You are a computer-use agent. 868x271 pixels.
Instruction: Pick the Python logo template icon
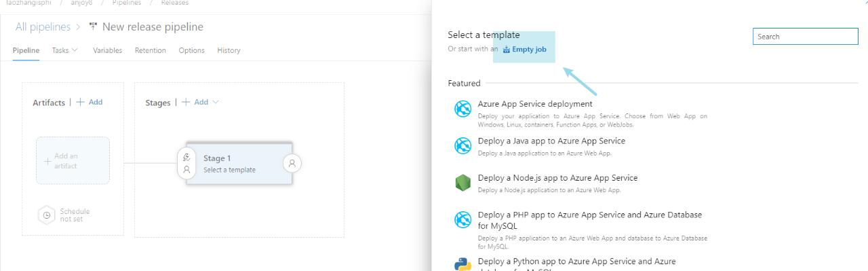462,265
